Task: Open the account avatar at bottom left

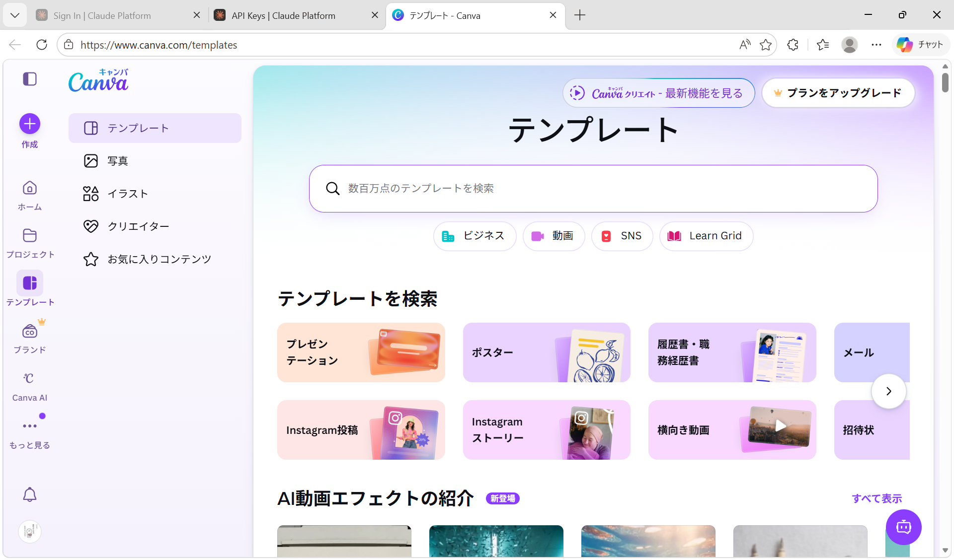Action: [30, 532]
